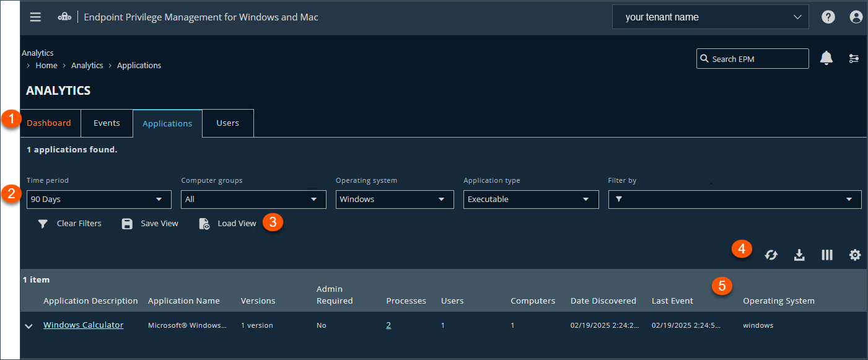Click the funnel icon in Filter by field
Image resolution: width=868 pixels, height=360 pixels.
pyautogui.click(x=618, y=200)
